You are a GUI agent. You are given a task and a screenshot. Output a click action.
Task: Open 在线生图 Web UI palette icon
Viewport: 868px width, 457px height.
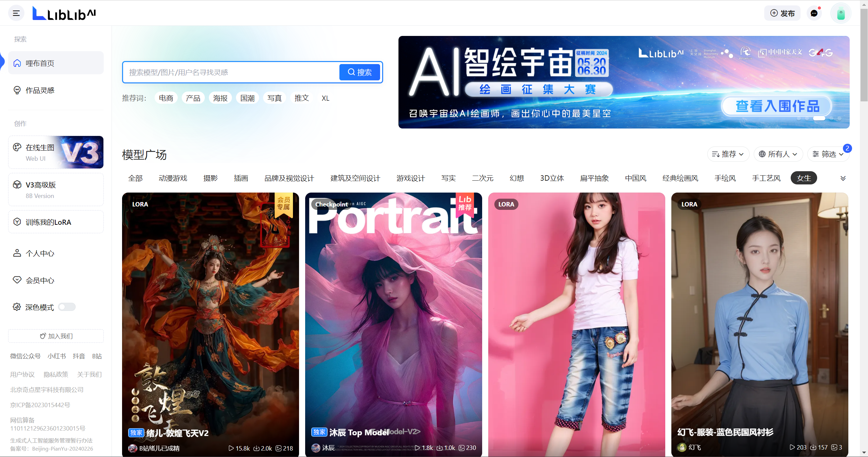coord(17,147)
